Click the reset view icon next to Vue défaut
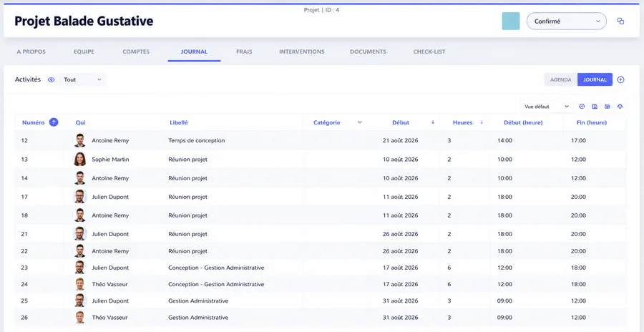Screen dimensions: 644x332 [x=582, y=107]
